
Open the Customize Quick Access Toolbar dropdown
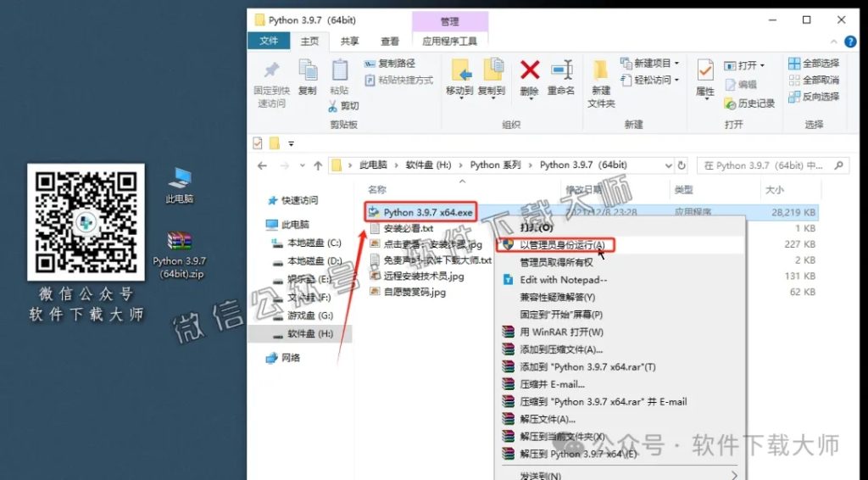pos(291,144)
